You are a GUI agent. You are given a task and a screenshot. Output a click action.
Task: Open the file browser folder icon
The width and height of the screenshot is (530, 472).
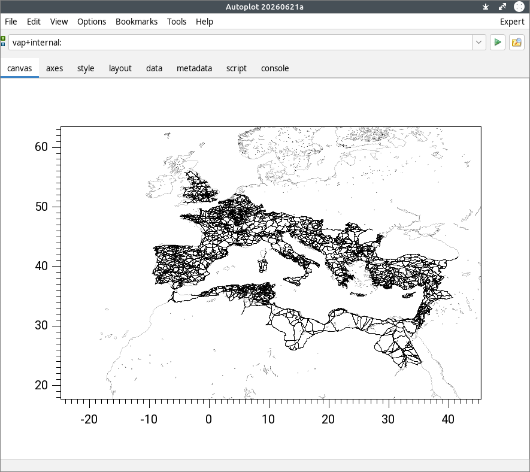pyautogui.click(x=516, y=42)
